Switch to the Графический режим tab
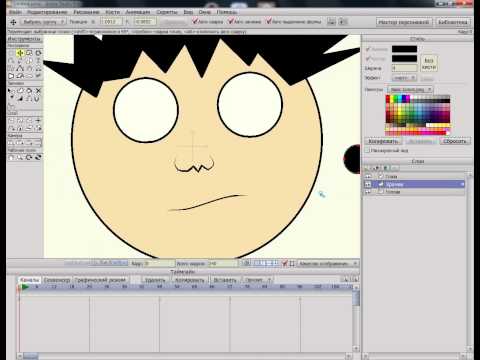Viewport: 480px width, 360px height. pyautogui.click(x=100, y=280)
